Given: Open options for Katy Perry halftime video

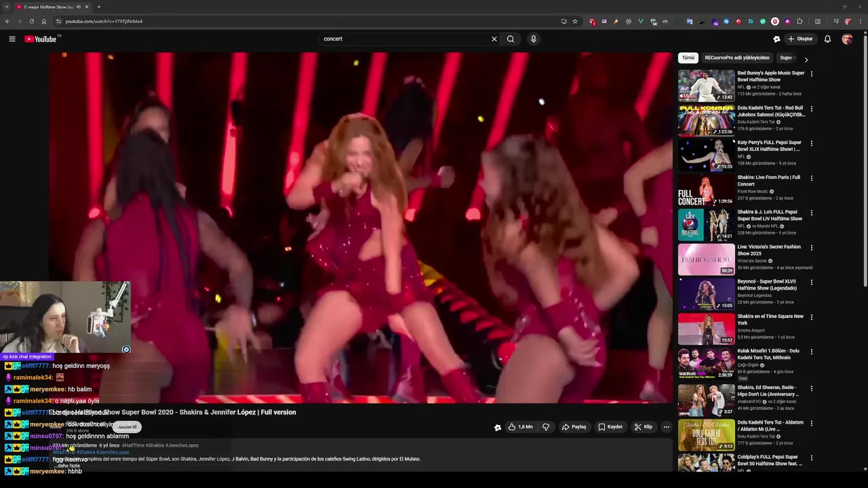Looking at the screenshot, I should tap(811, 144).
